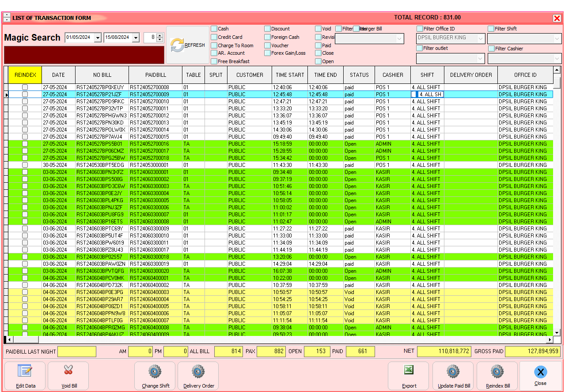Click the Delivery Order gear icon
Screen dimensions: 565x392
(198, 371)
